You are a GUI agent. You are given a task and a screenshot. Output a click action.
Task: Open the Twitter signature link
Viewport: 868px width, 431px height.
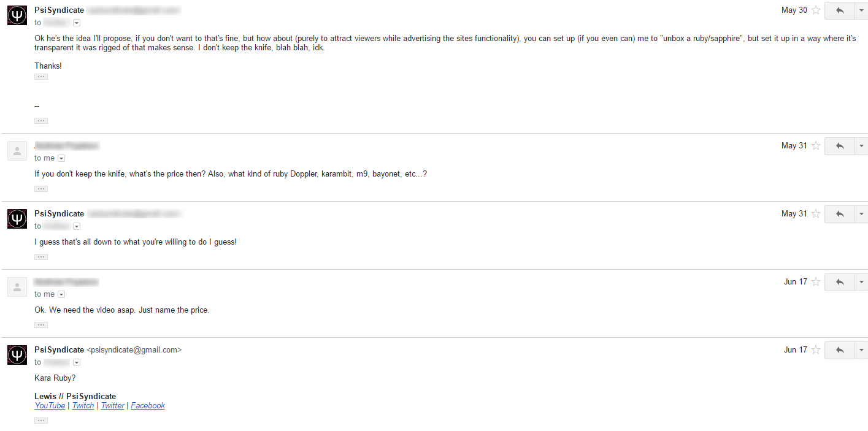pos(113,406)
